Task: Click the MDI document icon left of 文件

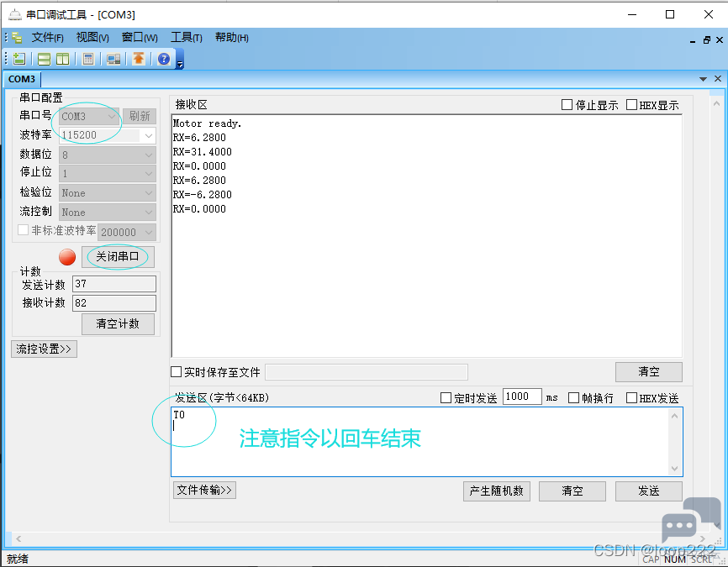Action: (x=17, y=38)
